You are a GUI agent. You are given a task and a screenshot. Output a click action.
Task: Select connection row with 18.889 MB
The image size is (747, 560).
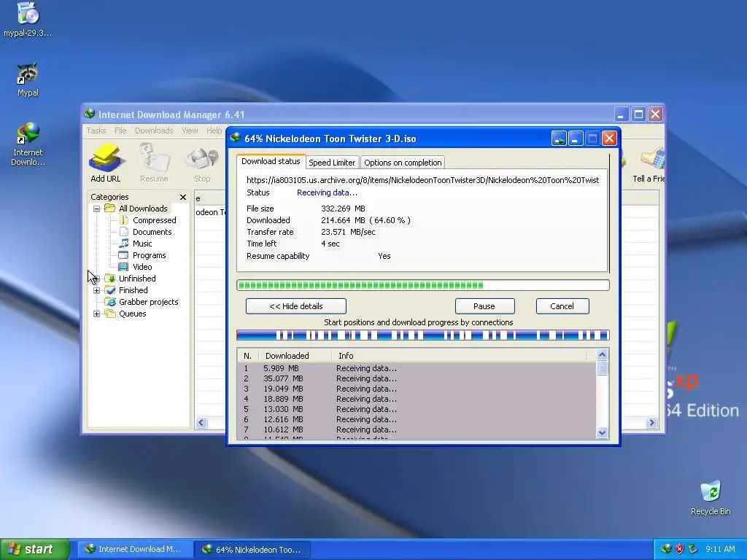tap(417, 399)
